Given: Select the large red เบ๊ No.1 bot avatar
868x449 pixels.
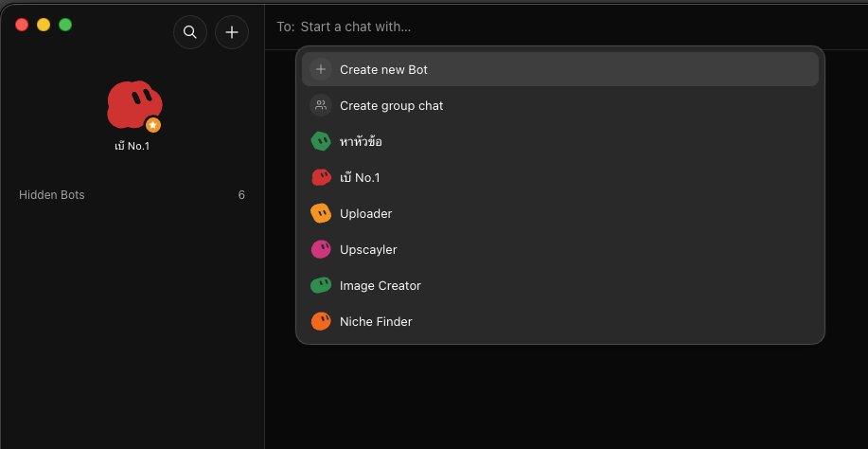Looking at the screenshot, I should tap(134, 104).
